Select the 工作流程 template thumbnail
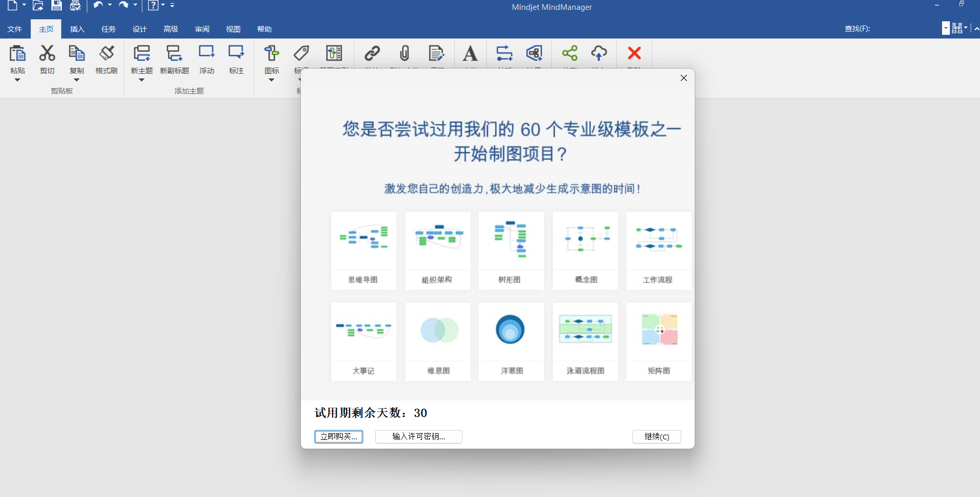This screenshot has width=980, height=497. pos(659,251)
